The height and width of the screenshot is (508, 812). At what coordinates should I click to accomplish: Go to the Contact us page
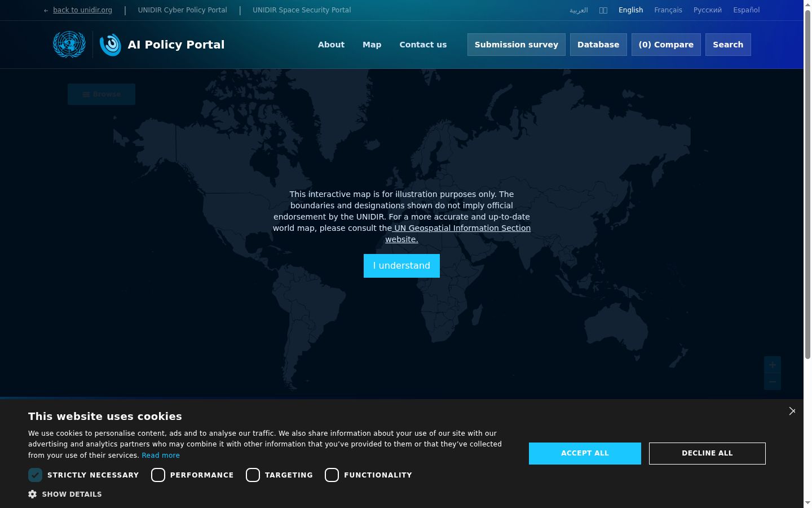[423, 45]
